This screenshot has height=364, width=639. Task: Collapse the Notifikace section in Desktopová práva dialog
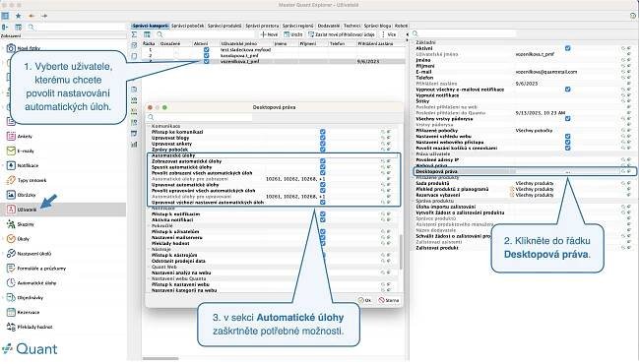(149, 208)
